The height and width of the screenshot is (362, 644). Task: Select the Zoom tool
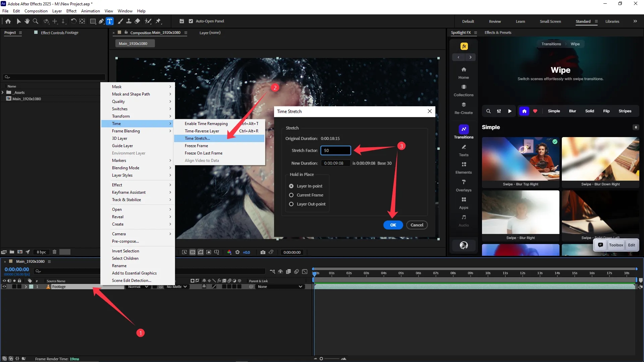(x=35, y=21)
